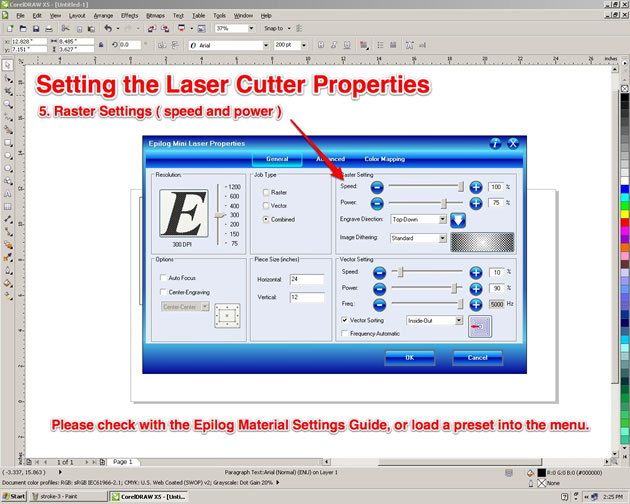The width and height of the screenshot is (630, 504).
Task: Click the Cut scissors icon
Action: (65, 29)
